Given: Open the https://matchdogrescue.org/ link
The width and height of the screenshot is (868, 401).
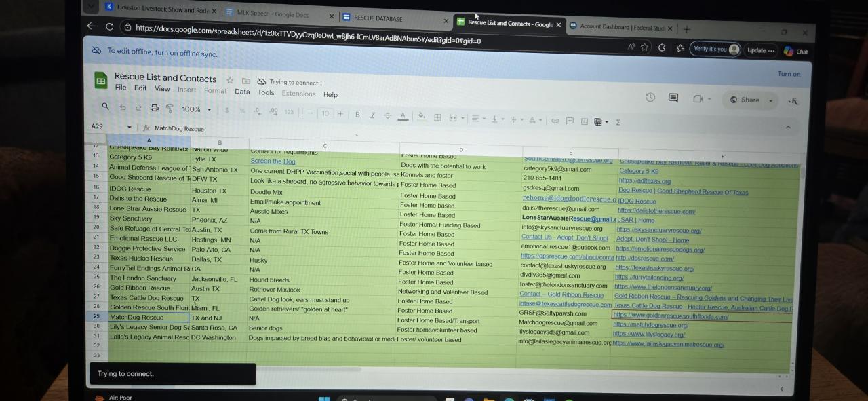Looking at the screenshot, I should point(650,325).
